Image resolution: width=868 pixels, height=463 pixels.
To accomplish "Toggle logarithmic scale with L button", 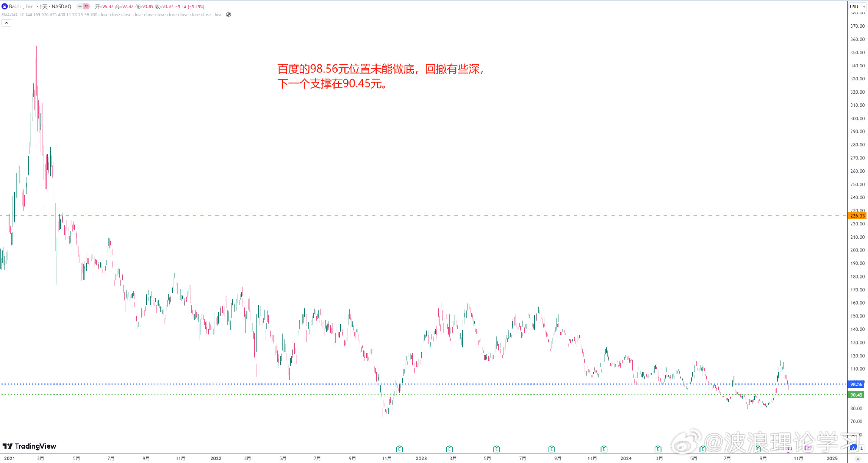I will click(x=862, y=448).
